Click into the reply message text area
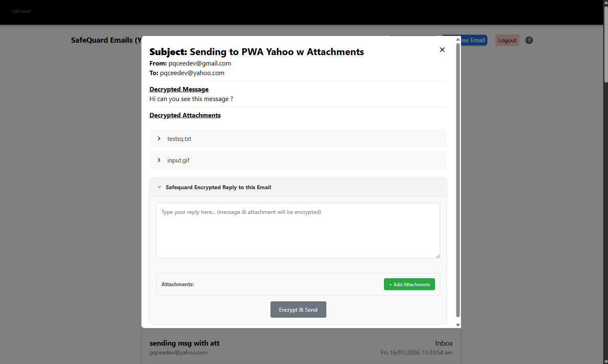Screen dimensions: 608x364 click(x=298, y=231)
